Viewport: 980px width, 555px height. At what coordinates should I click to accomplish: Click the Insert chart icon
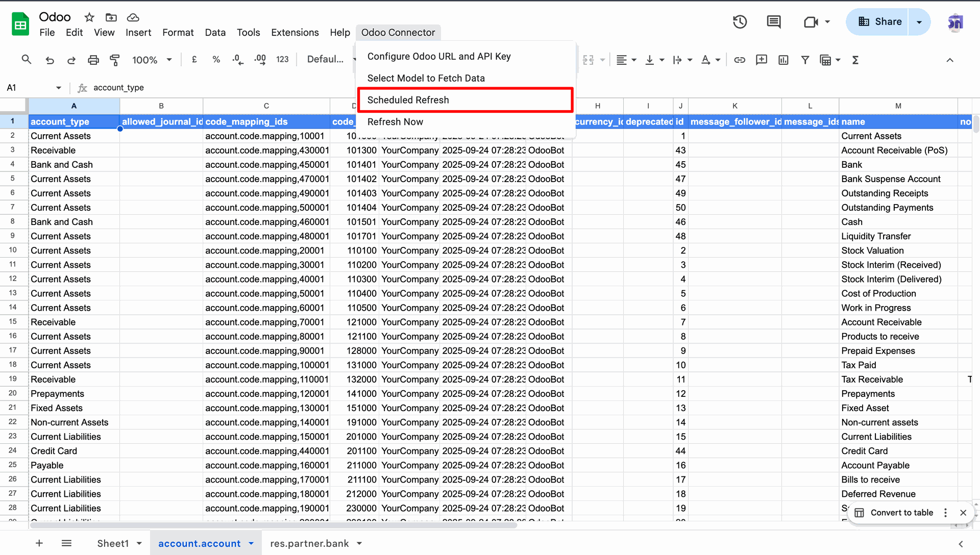[x=783, y=60]
